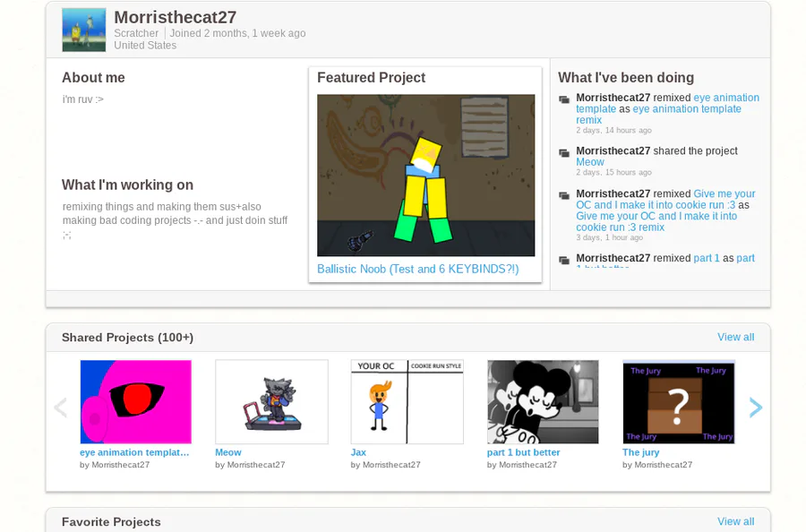Screen dimensions: 806x532
Task: Open eye animation template remix activity link
Action: [x=658, y=114]
